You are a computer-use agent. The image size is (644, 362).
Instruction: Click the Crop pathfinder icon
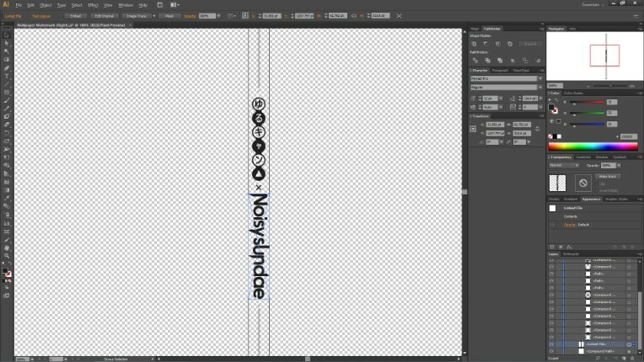pos(513,61)
